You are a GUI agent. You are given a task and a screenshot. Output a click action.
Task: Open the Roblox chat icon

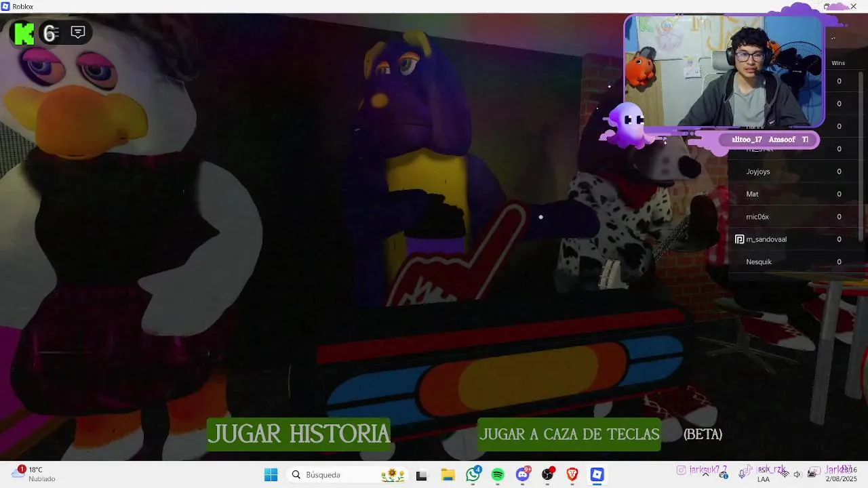click(78, 32)
